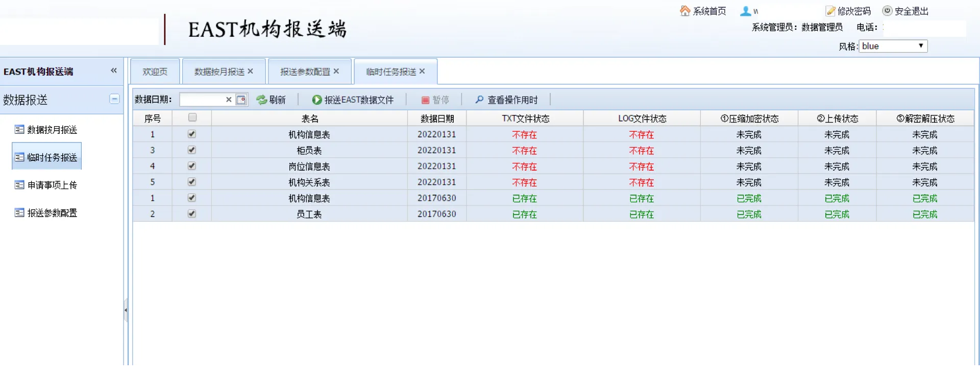Collapse the left sidebar with double-arrow
Image resolution: width=980 pixels, height=377 pixels.
pos(114,70)
